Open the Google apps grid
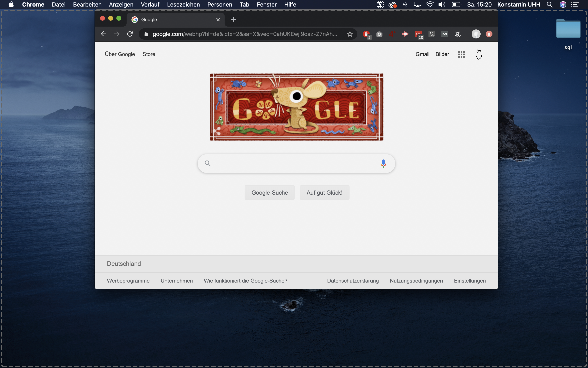Viewport: 588px width, 368px height. [461, 54]
